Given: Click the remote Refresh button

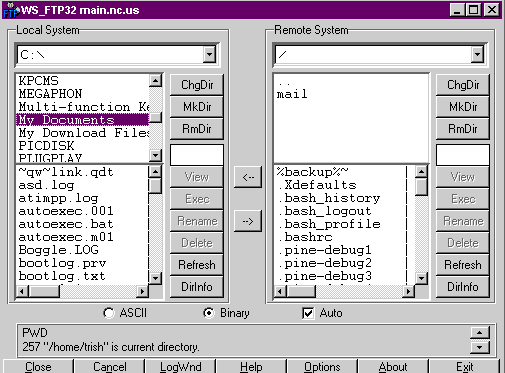Looking at the screenshot, I should [x=463, y=265].
